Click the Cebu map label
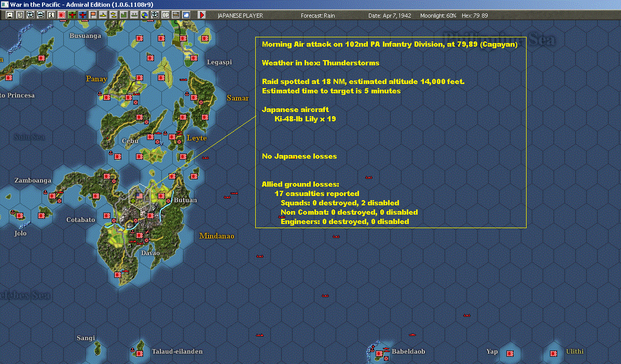The height and width of the screenshot is (364, 621). tap(130, 141)
